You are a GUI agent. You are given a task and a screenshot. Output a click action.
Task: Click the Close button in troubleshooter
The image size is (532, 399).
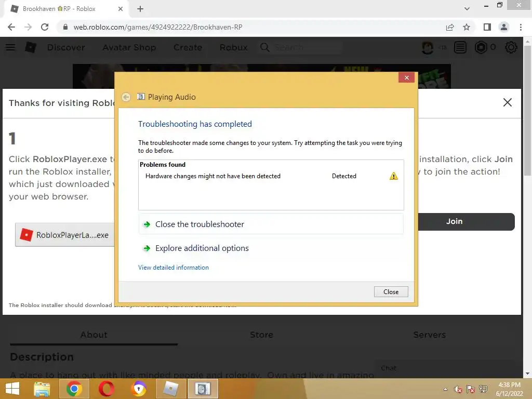tap(391, 292)
